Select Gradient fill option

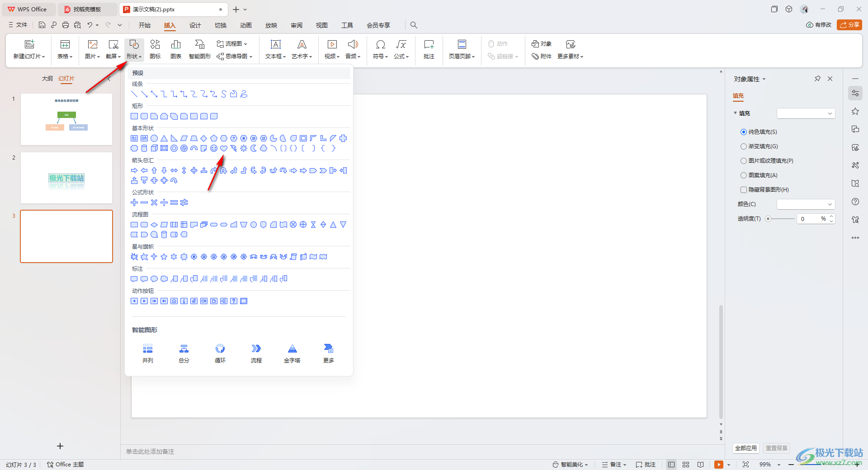[x=759, y=146]
